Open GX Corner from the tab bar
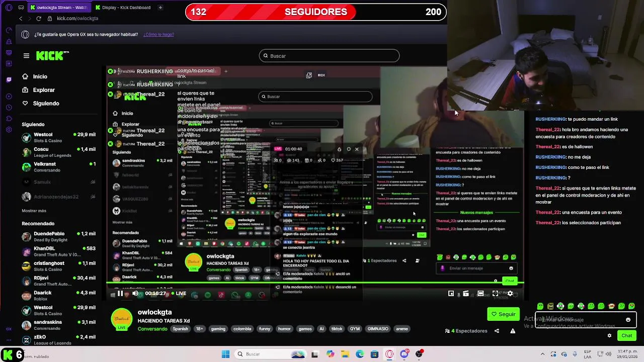644x362 pixels. (x=21, y=8)
